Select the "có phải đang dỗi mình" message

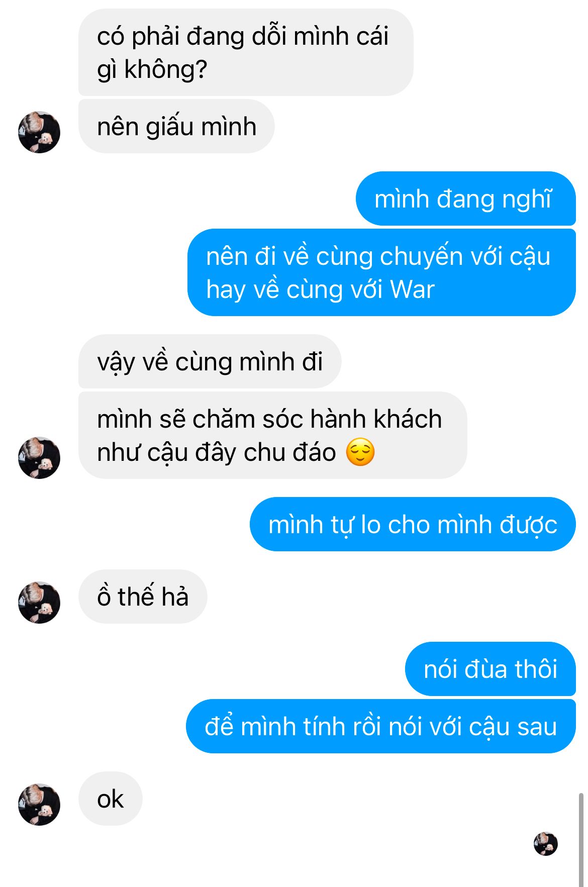pos(246,52)
